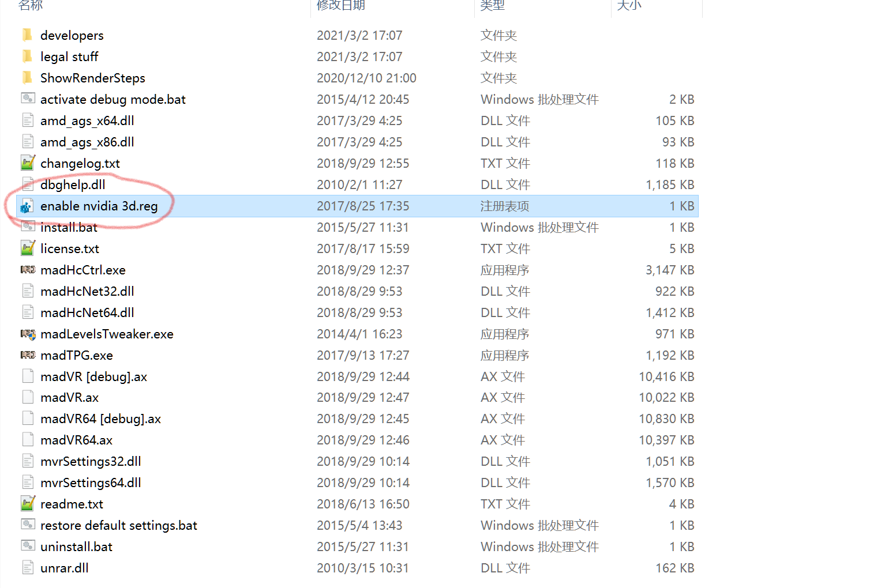Click the enable nvidia 3d.reg registry icon

(x=27, y=206)
